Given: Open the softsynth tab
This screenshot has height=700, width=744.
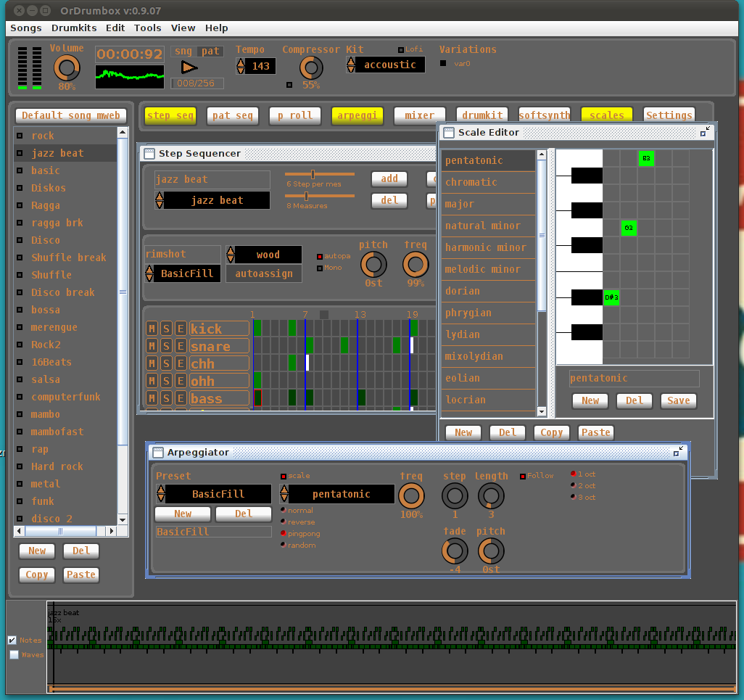Looking at the screenshot, I should click(545, 115).
